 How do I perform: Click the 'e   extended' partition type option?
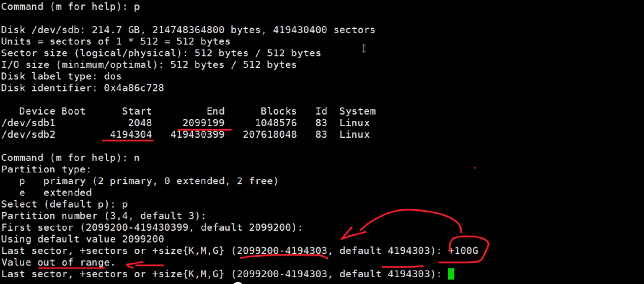coord(55,193)
